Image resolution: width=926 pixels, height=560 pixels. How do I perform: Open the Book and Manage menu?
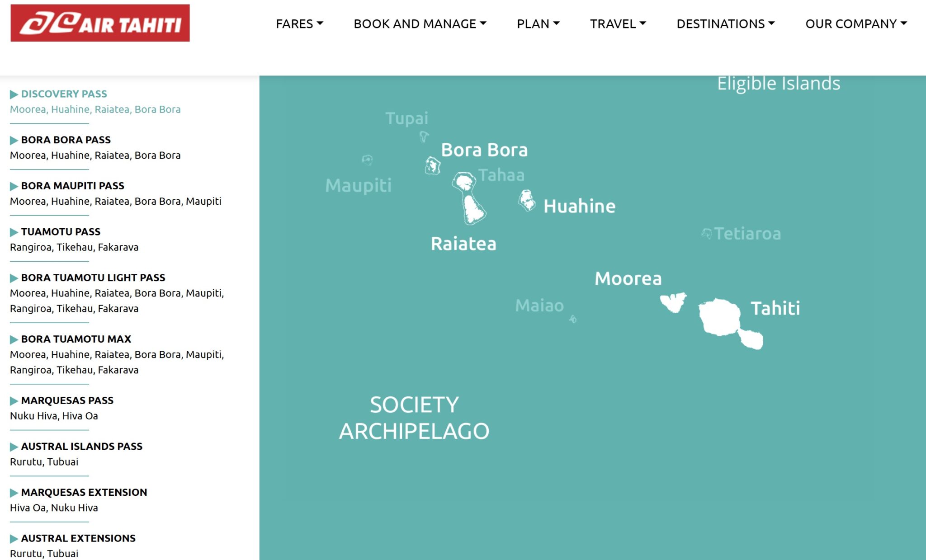pos(420,24)
